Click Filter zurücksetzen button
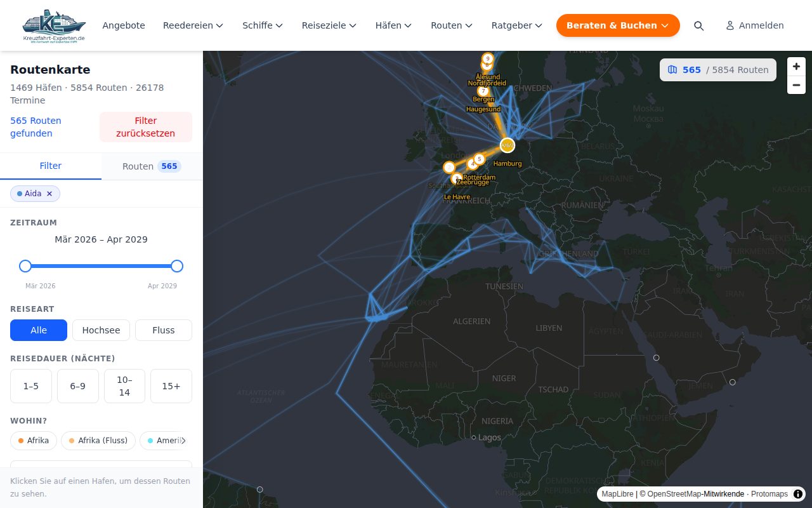Viewport: 812px width, 508px height. click(146, 127)
